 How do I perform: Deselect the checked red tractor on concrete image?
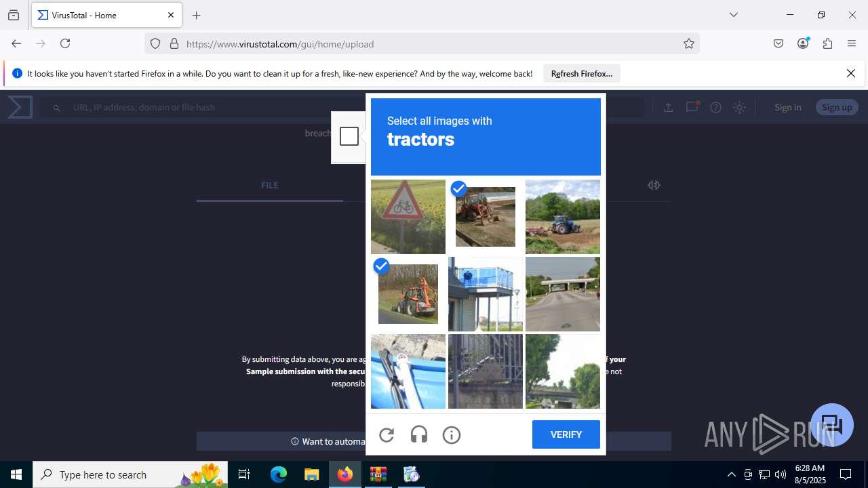click(486, 217)
